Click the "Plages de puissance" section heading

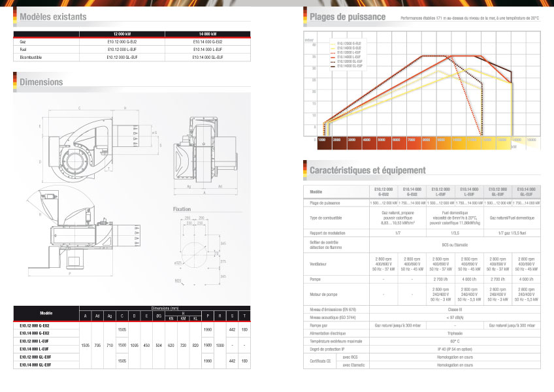click(348, 16)
